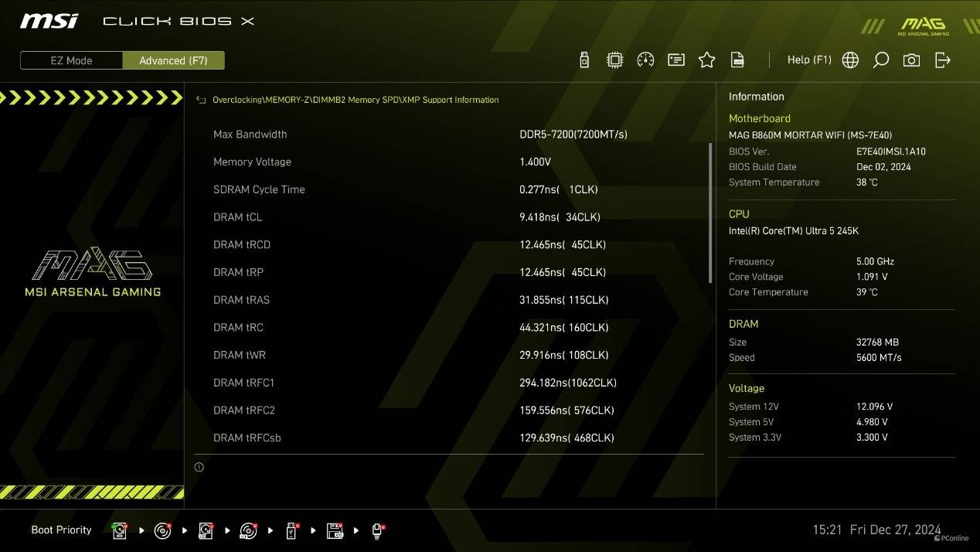Take a screenshot with the camera icon
The height and width of the screenshot is (552, 980).
(911, 60)
